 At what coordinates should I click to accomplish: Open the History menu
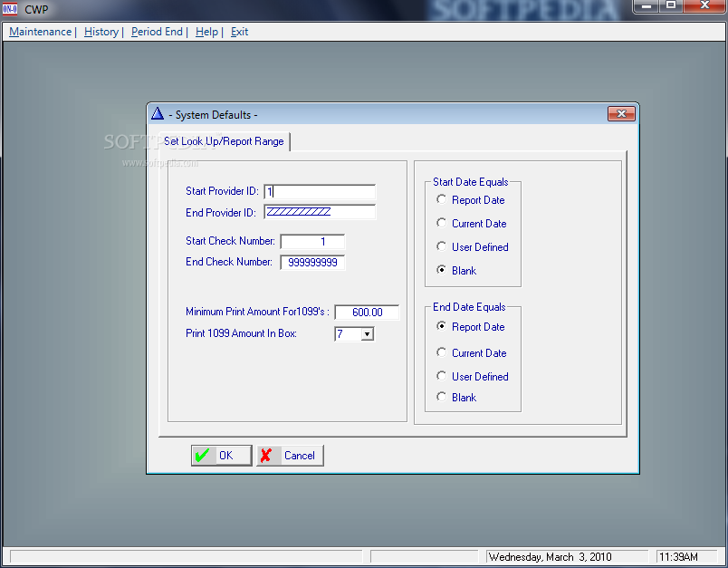point(101,32)
